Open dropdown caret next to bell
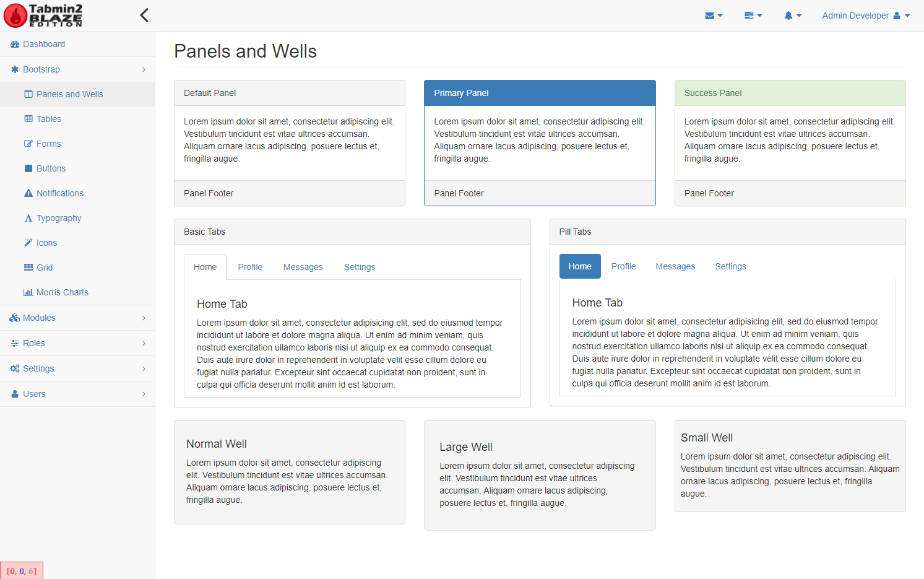The width and height of the screenshot is (924, 579). coord(799,16)
